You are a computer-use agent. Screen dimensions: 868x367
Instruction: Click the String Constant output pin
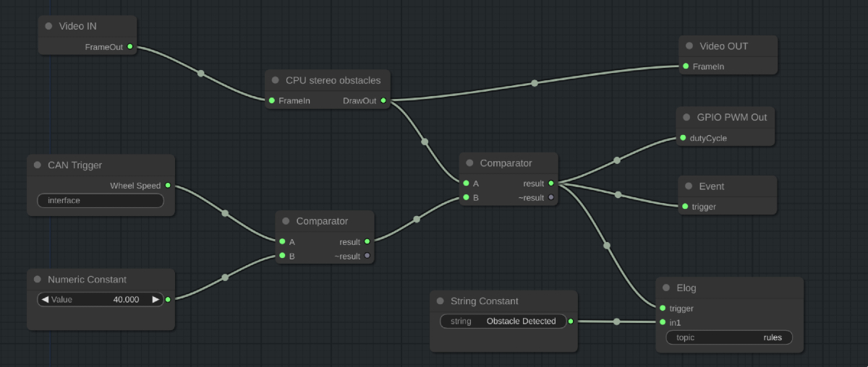point(570,321)
